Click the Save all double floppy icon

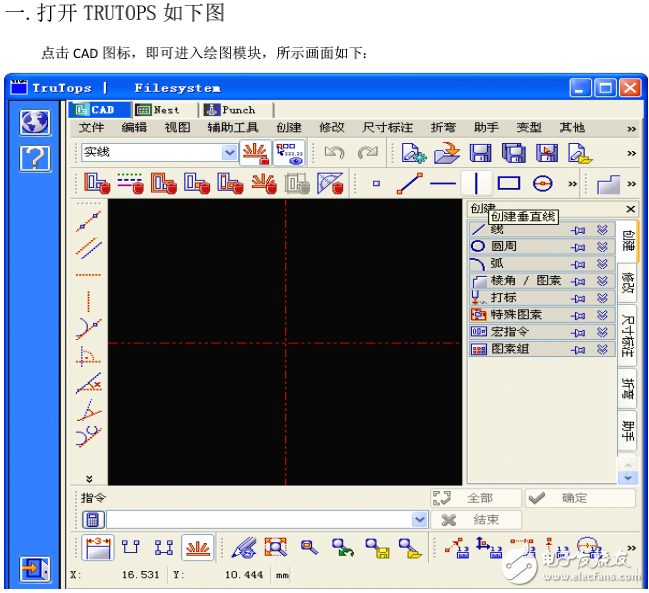click(x=514, y=153)
